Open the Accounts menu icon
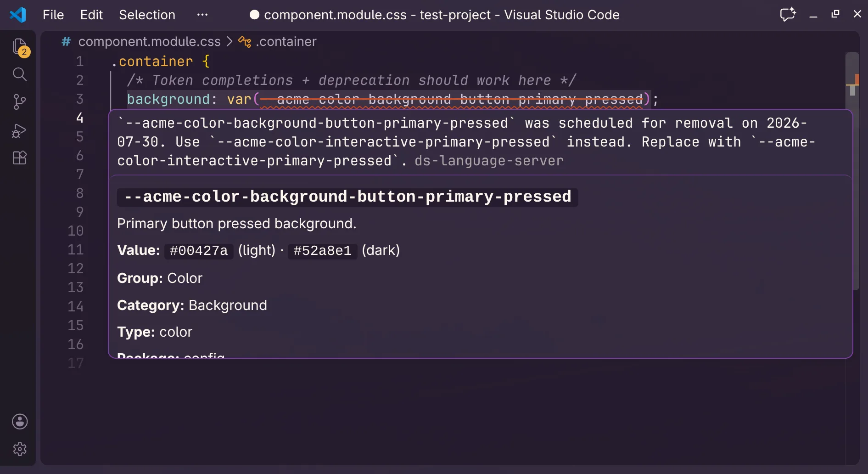 20,422
